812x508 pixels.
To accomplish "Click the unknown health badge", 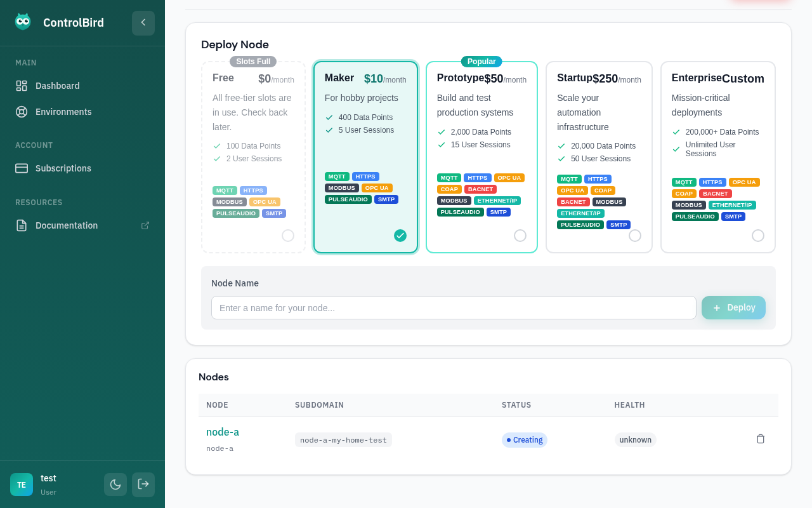I will tap(636, 440).
